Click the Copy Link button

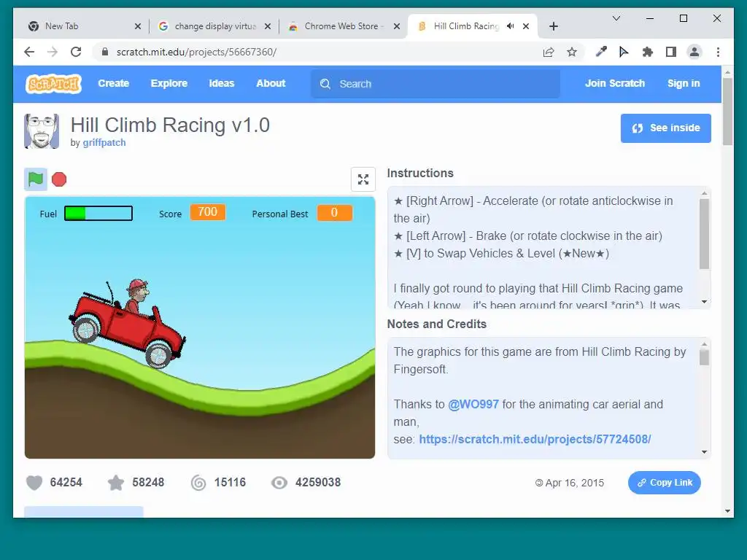664,483
